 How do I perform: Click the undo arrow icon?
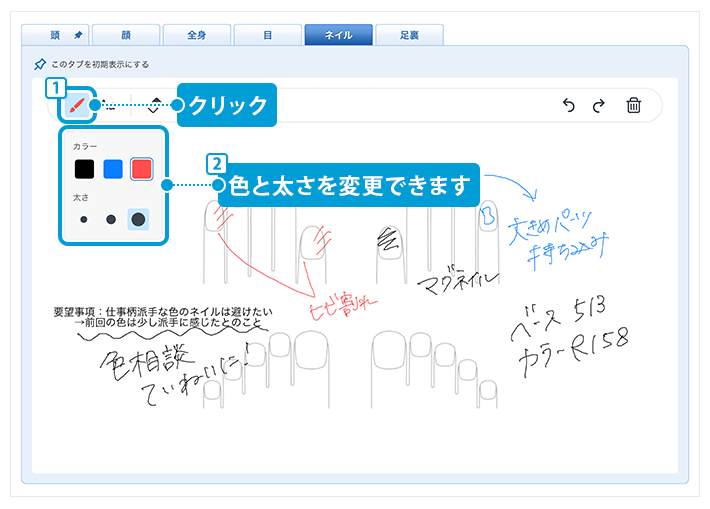569,106
